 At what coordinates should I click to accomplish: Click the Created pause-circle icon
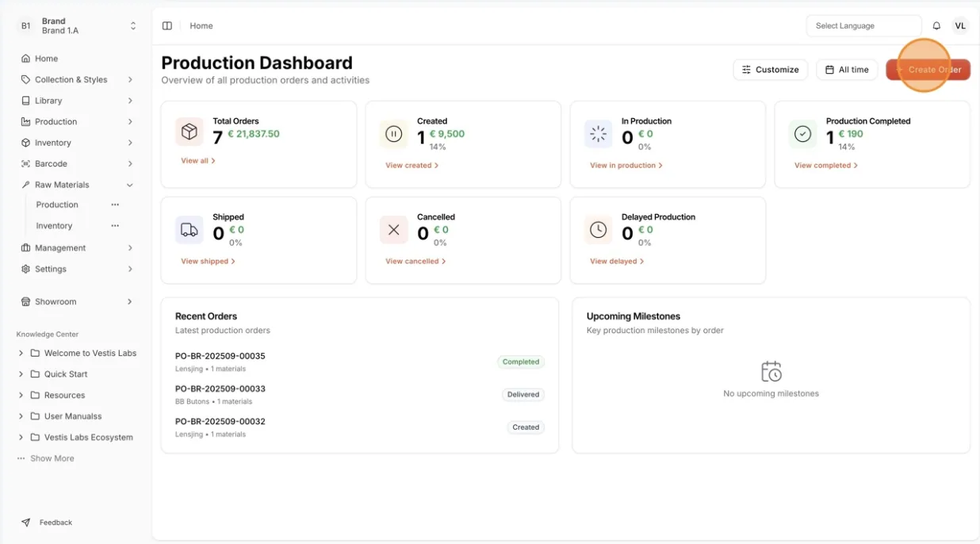pyautogui.click(x=394, y=134)
